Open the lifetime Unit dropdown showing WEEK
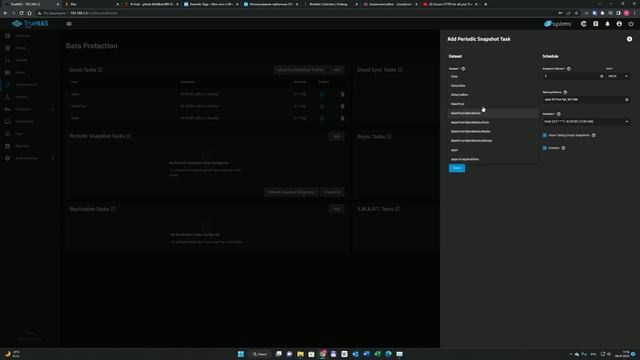640x360 pixels. (x=618, y=76)
